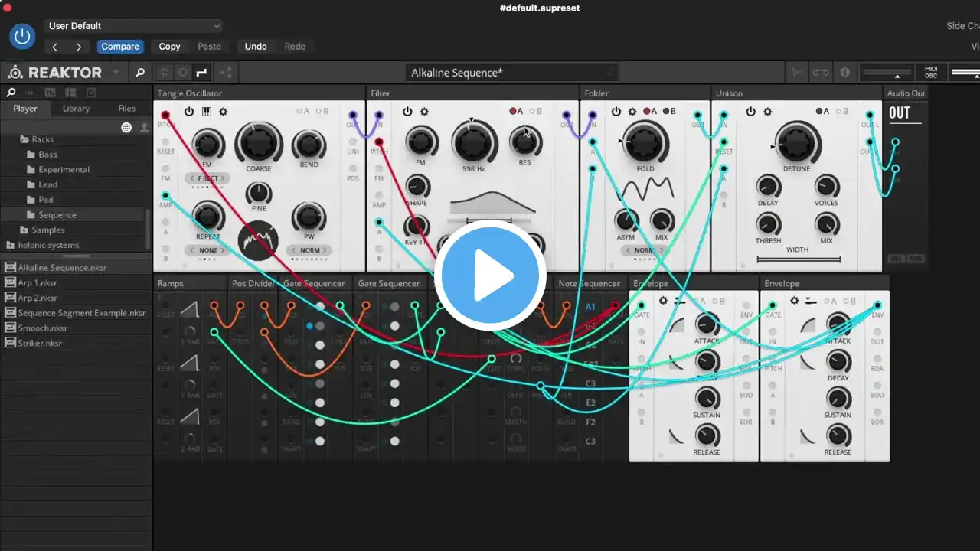Click the user content person icon
The image size is (980, 551).
pos(143,128)
